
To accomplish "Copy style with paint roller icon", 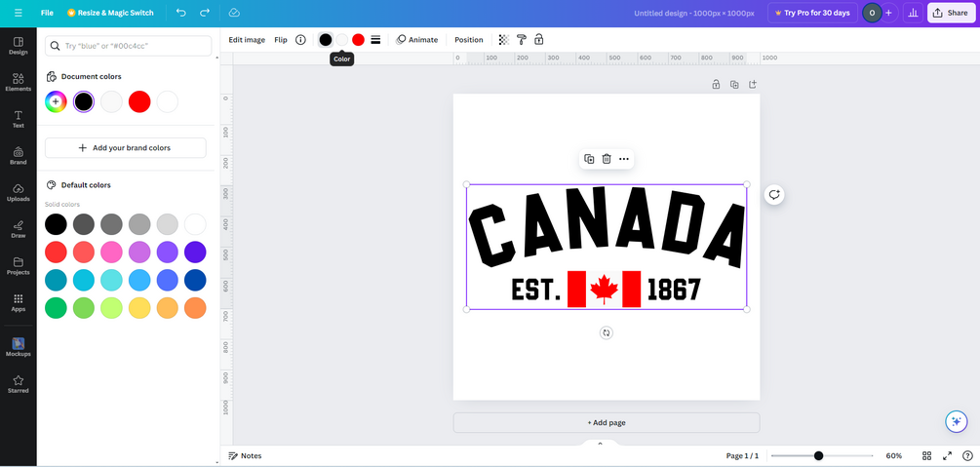I will coord(522,40).
